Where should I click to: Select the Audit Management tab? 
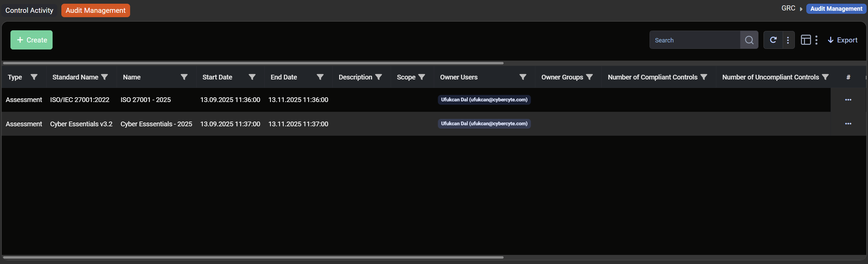(x=95, y=10)
